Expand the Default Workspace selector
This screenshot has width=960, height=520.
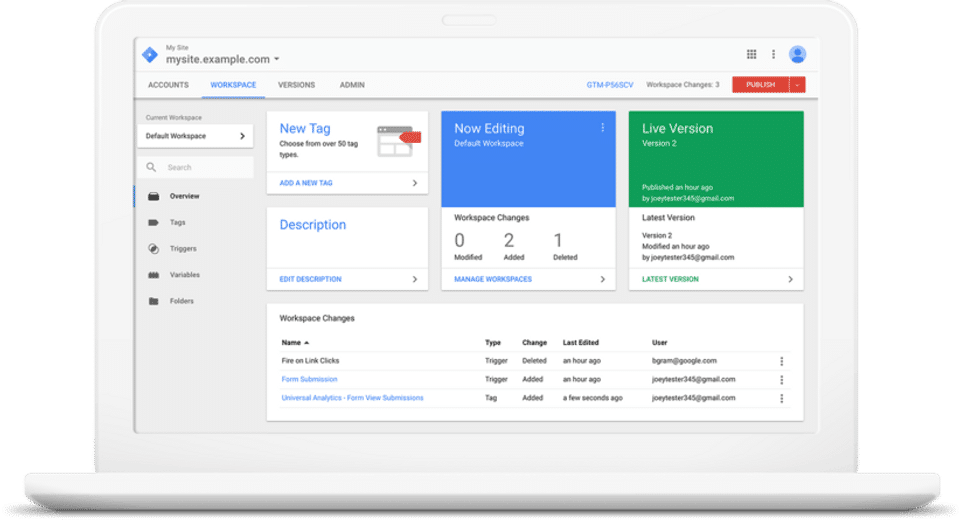coord(195,136)
